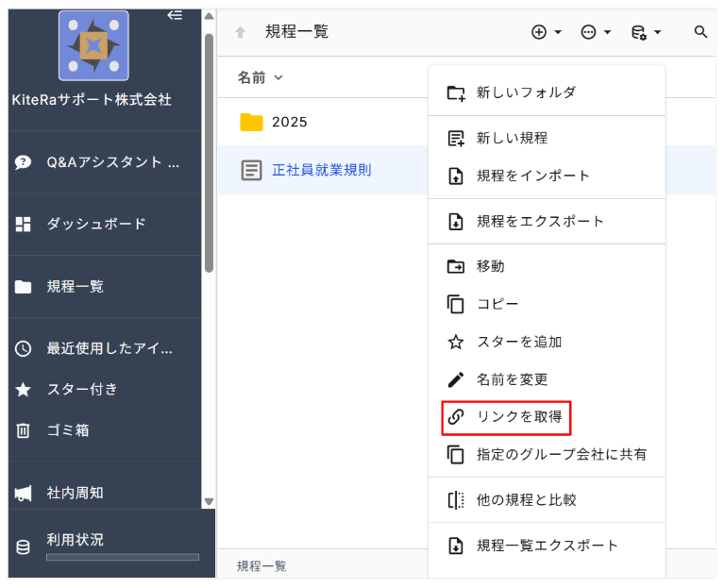Open the 正社員就業規則 link
This screenshot has width=725, height=588.
(321, 170)
